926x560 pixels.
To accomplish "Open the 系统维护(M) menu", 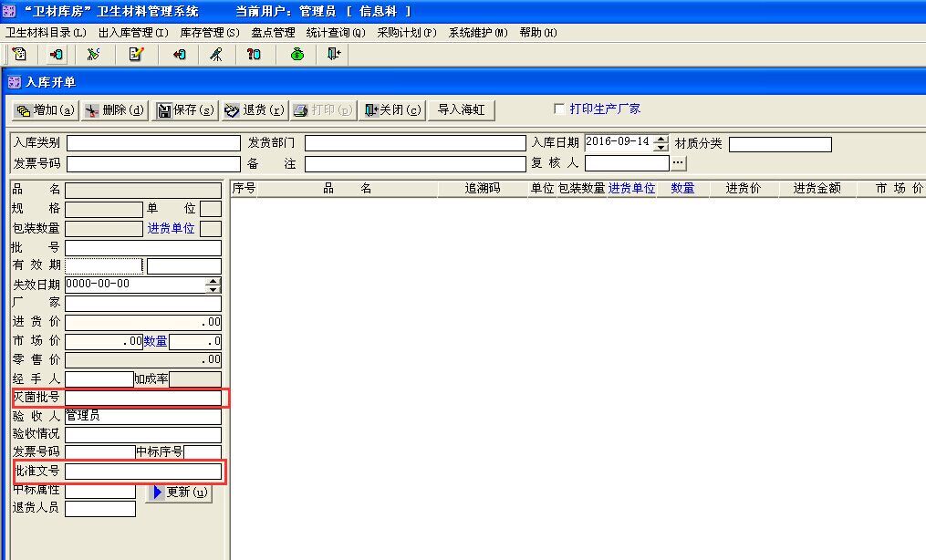I will (478, 33).
